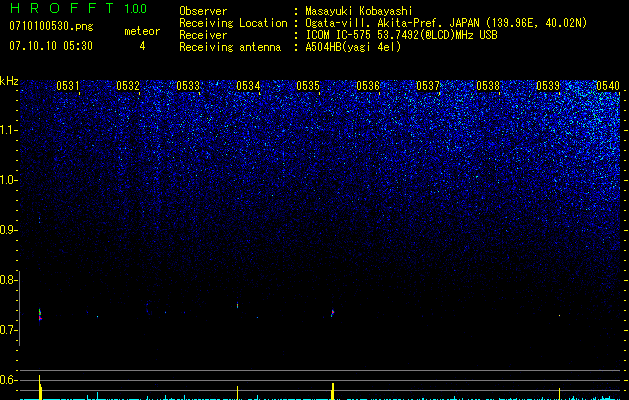Click the 0534 time marker

pyautogui.click(x=248, y=85)
